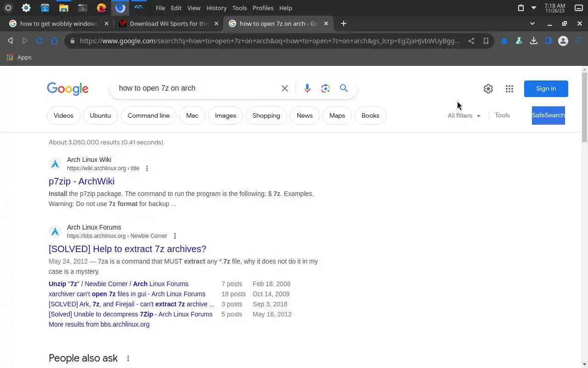Click the Sign in button
This screenshot has width=588, height=368.
tap(546, 89)
